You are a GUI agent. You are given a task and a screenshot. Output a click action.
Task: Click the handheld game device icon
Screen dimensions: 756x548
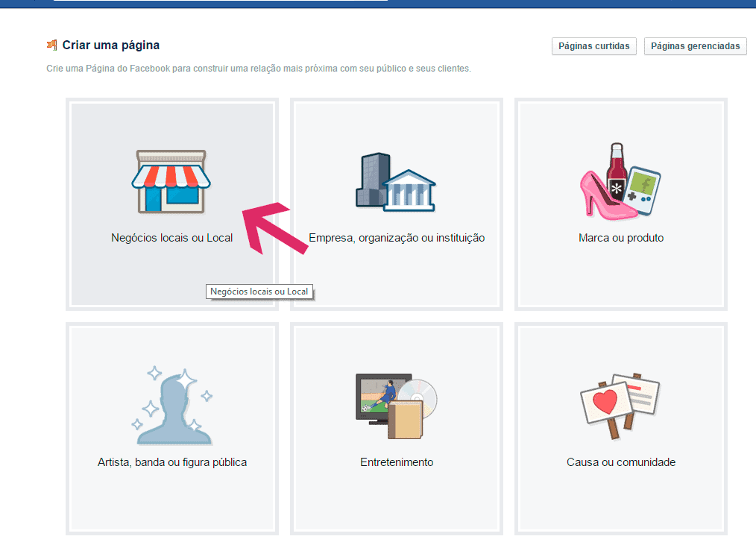pyautogui.click(x=642, y=185)
